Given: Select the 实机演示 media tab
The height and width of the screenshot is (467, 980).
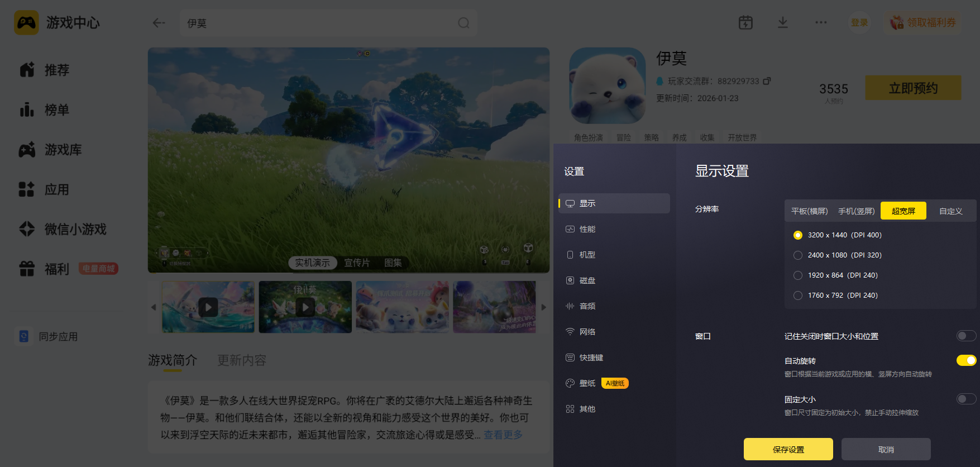Looking at the screenshot, I should 313,263.
